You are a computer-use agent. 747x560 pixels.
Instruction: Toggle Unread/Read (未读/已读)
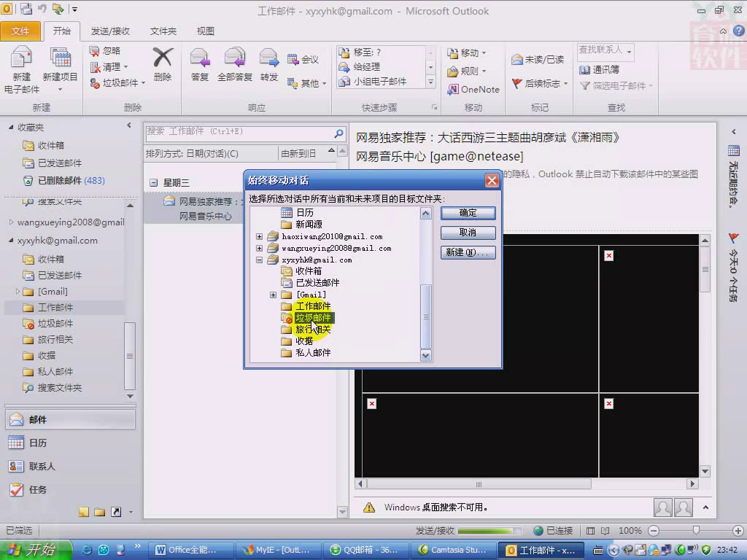click(538, 60)
